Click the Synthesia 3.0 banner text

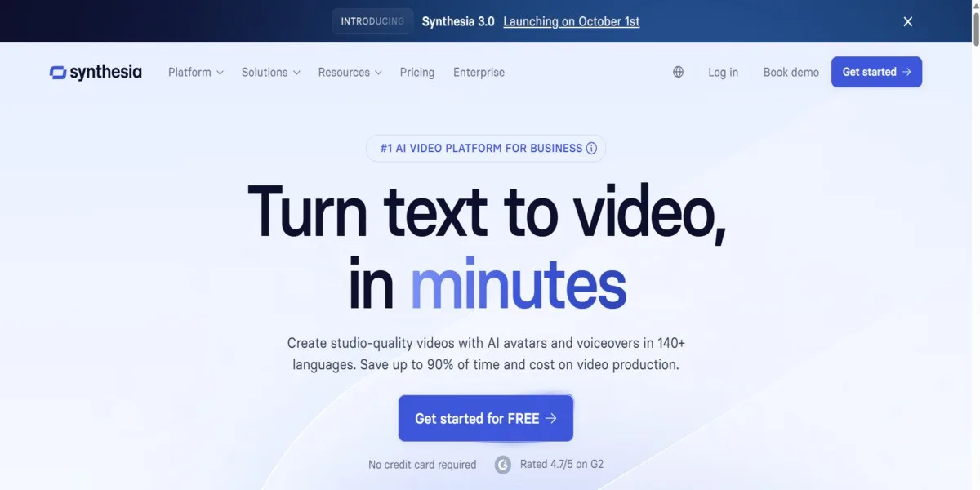458,22
